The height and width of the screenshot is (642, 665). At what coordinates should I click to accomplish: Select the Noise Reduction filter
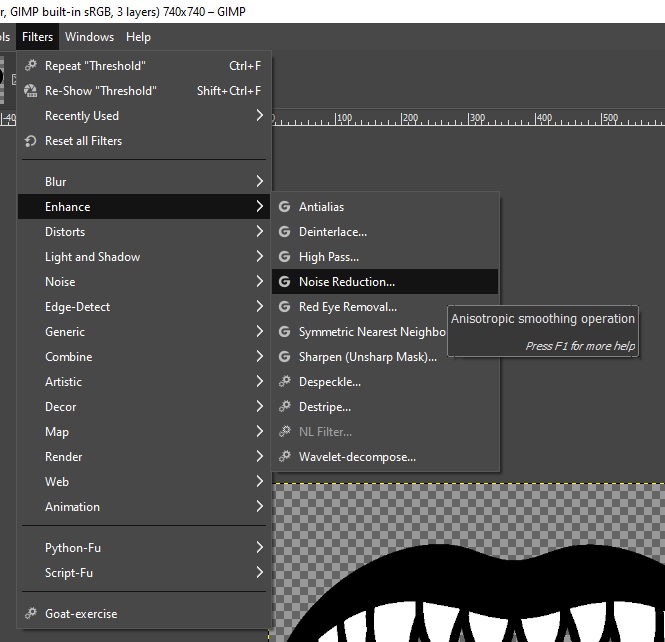click(x=385, y=282)
